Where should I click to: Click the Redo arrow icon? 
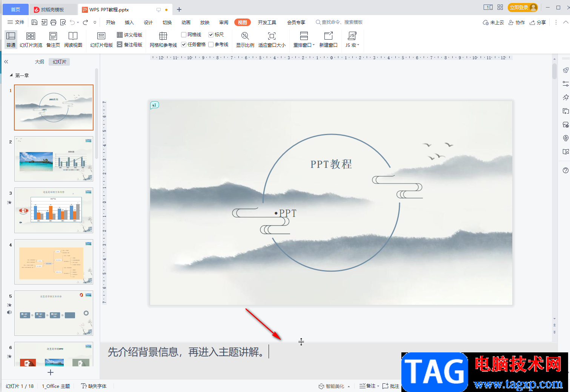(86, 22)
